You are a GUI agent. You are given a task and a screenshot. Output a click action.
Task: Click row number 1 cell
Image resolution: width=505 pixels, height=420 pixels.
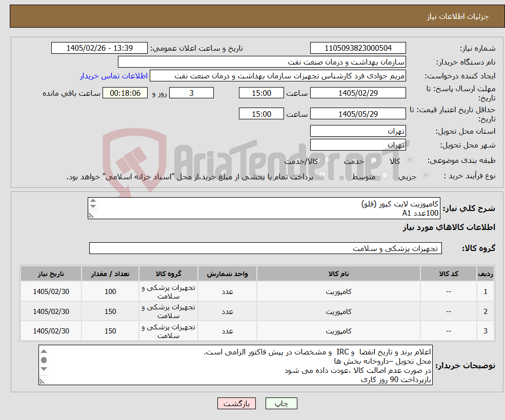click(486, 291)
